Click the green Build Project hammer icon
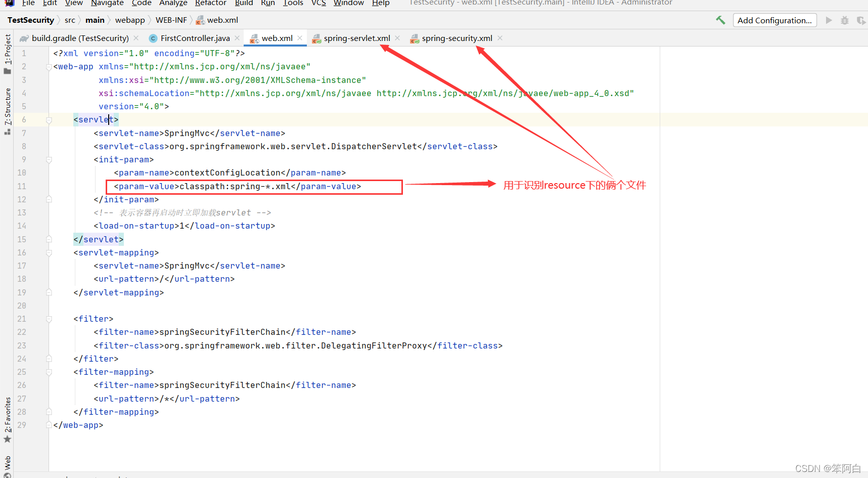The height and width of the screenshot is (478, 868). click(720, 20)
